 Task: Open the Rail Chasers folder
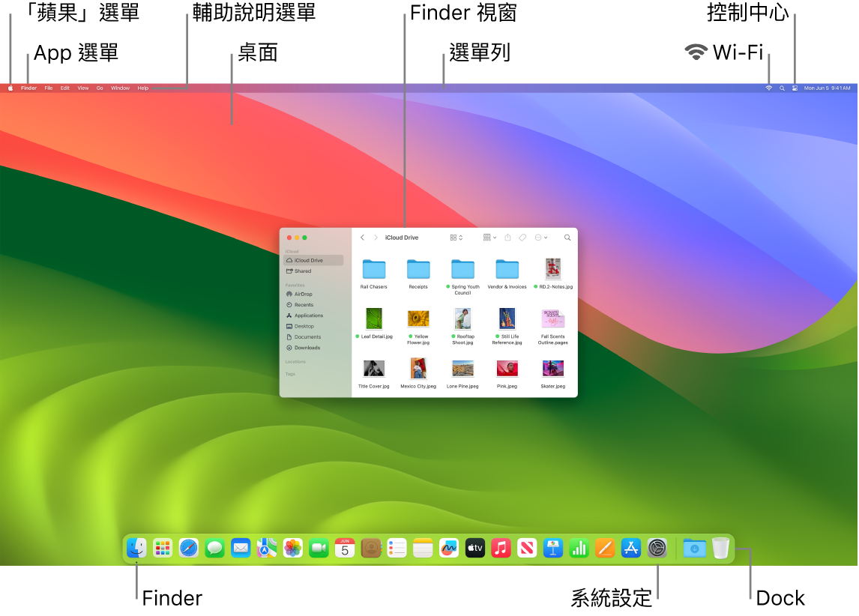pyautogui.click(x=374, y=269)
